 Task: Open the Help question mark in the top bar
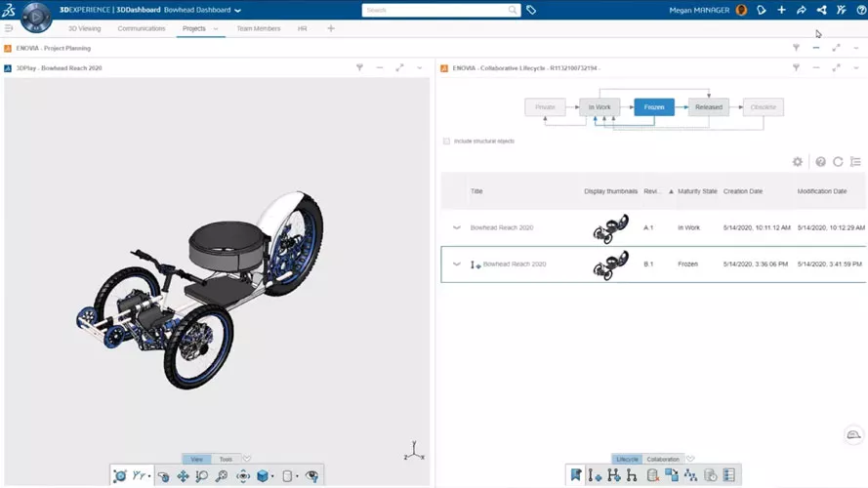pos(861,10)
